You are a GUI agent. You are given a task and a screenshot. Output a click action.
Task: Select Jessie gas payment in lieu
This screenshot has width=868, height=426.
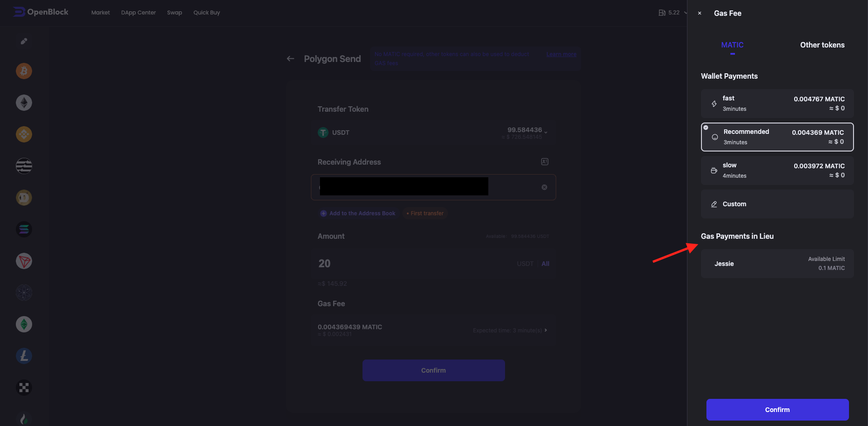[x=777, y=264]
